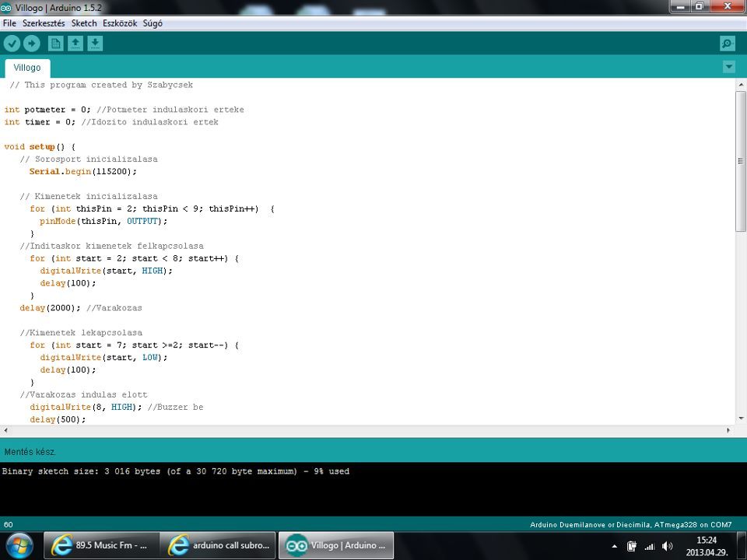Click the vertical scrollbar up arrow
The image size is (747, 560).
[x=741, y=85]
